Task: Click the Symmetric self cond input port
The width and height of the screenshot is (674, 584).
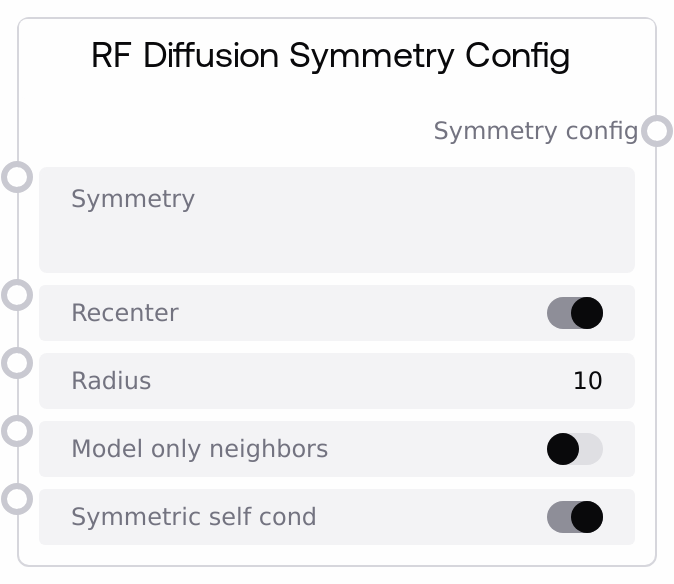Action: pos(17,498)
